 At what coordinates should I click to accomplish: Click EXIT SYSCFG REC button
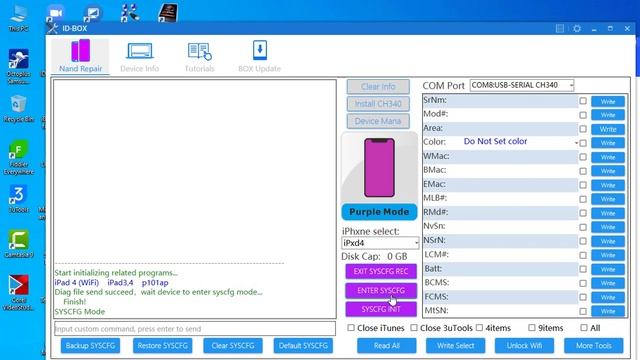pos(381,271)
